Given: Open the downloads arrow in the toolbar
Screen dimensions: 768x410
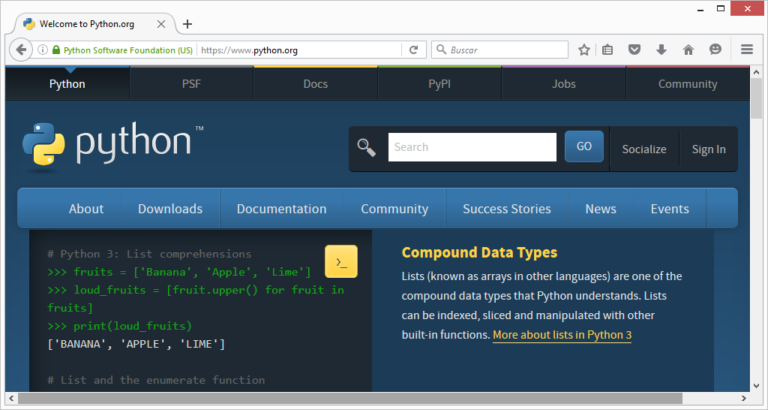Looking at the screenshot, I should [661, 49].
